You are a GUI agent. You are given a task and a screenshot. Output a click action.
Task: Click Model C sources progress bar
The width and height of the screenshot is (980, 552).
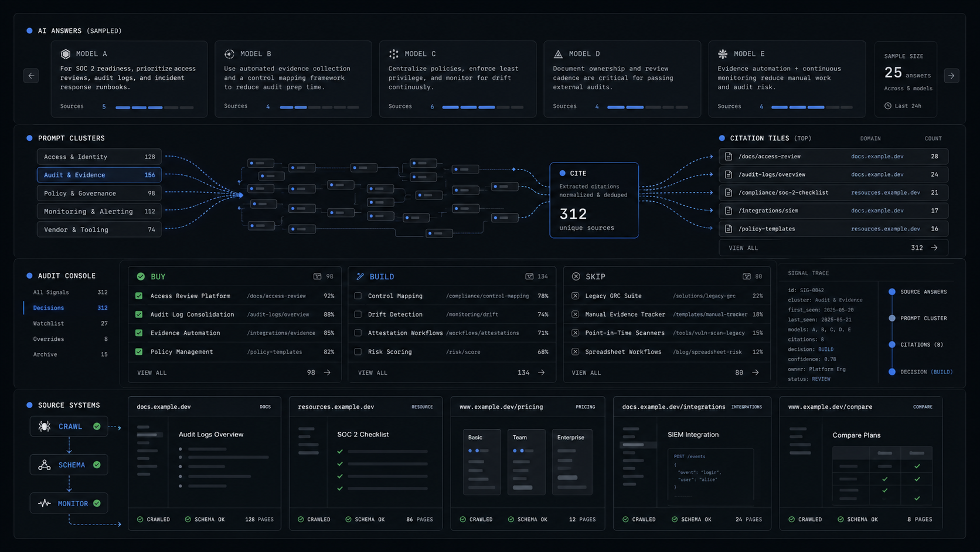(482, 107)
